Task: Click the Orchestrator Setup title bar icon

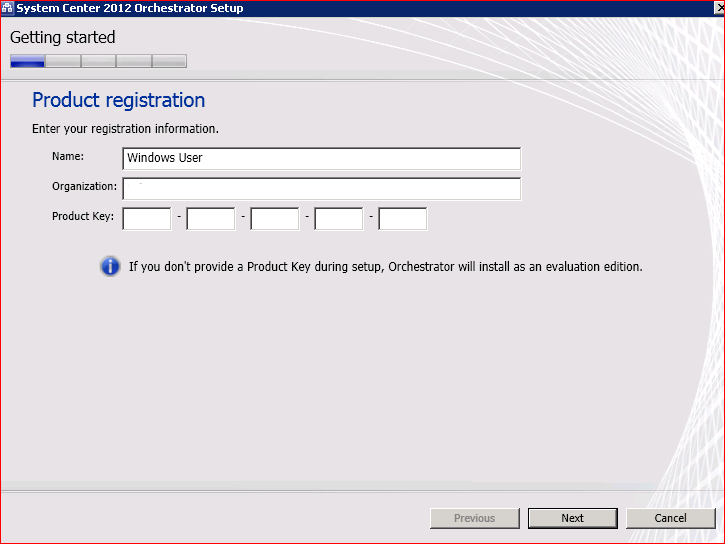Action: tap(7, 8)
